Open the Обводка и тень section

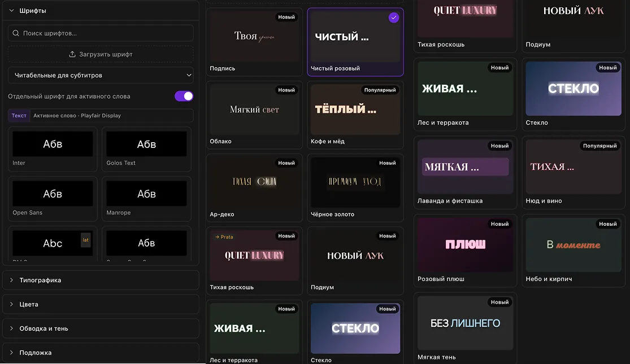tap(101, 328)
